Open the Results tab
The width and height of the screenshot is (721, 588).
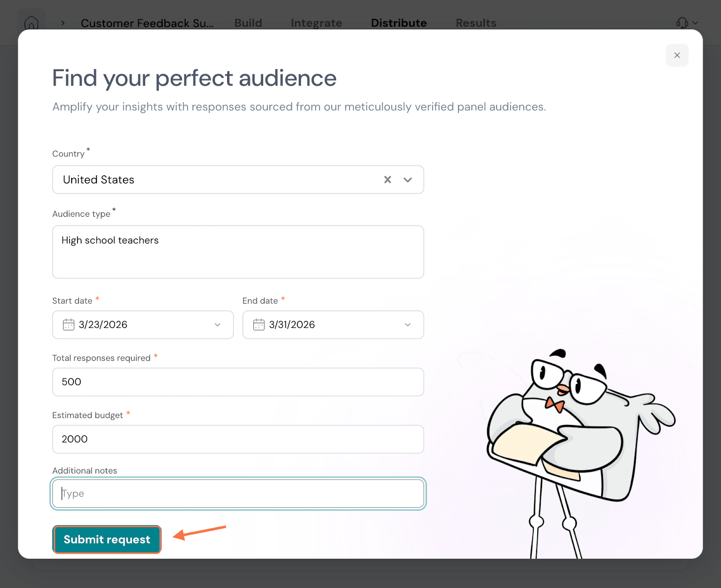[475, 23]
